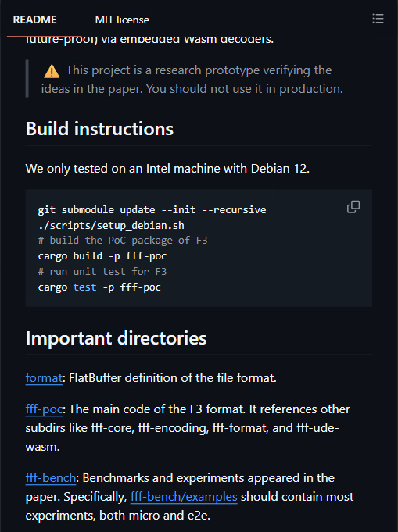The height and width of the screenshot is (532, 398).
Task: Click the Debian 12 tested sentence
Action: pyautogui.click(x=167, y=168)
